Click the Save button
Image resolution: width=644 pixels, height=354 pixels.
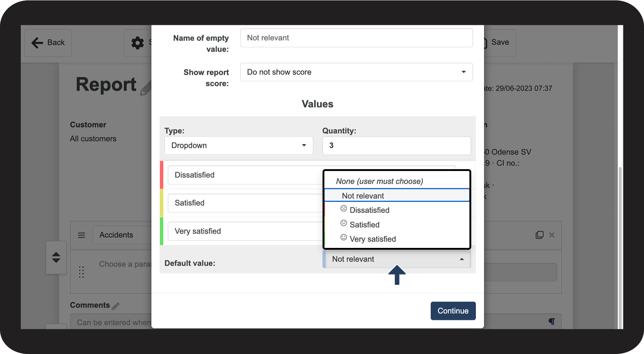[x=499, y=42]
